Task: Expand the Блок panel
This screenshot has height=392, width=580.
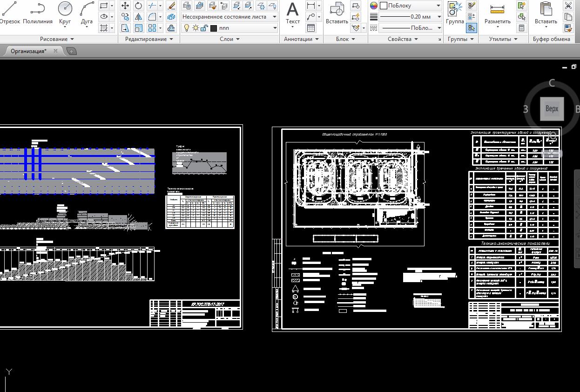Action: [345, 39]
